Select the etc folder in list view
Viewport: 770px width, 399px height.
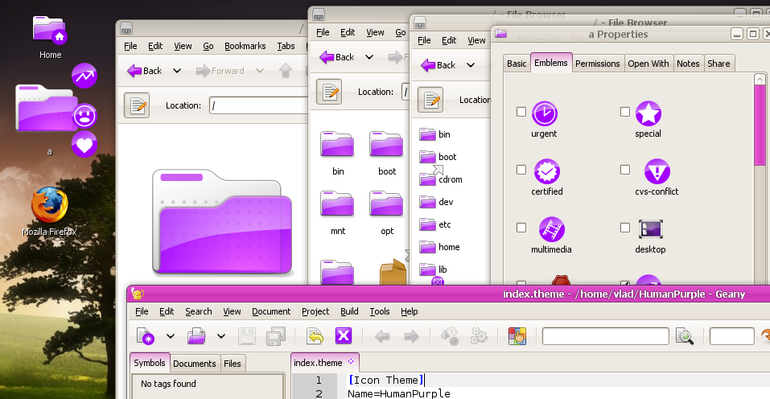[435, 225]
